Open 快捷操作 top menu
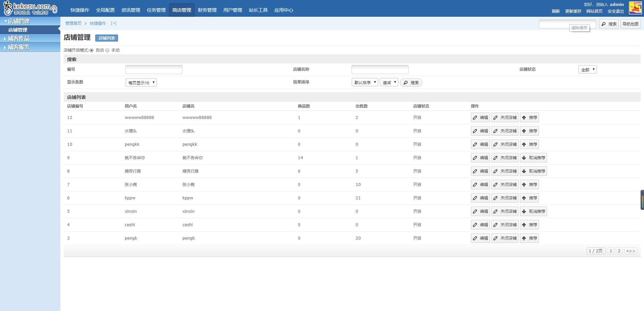The height and width of the screenshot is (311, 644). tap(80, 10)
